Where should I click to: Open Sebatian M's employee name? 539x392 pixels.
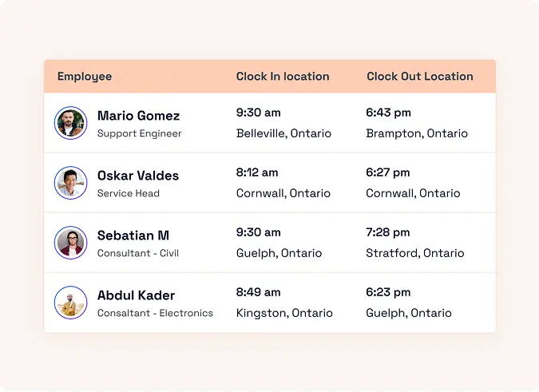pyautogui.click(x=133, y=236)
